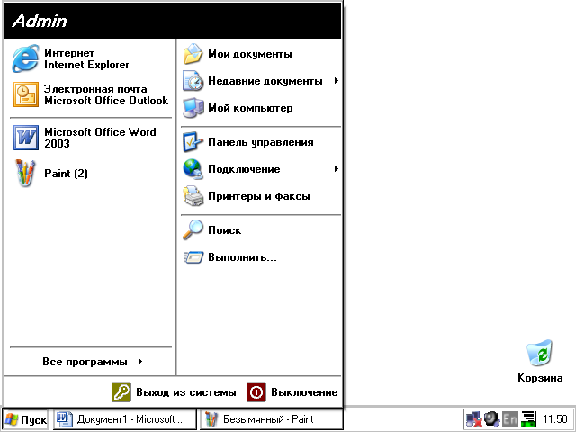Click the Мои документы folder icon
The width and height of the screenshot is (576, 432).
[x=193, y=54]
